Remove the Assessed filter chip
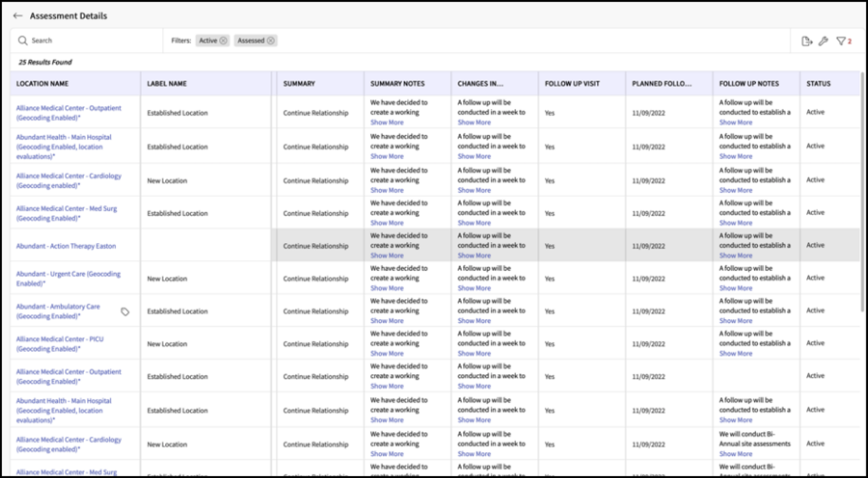This screenshot has width=868, height=478. (x=271, y=40)
